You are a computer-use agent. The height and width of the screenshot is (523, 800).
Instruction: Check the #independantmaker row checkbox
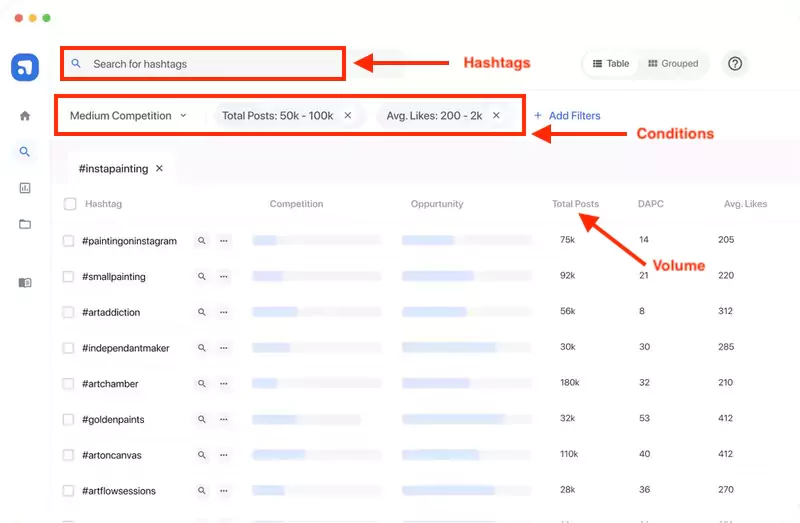click(x=68, y=348)
